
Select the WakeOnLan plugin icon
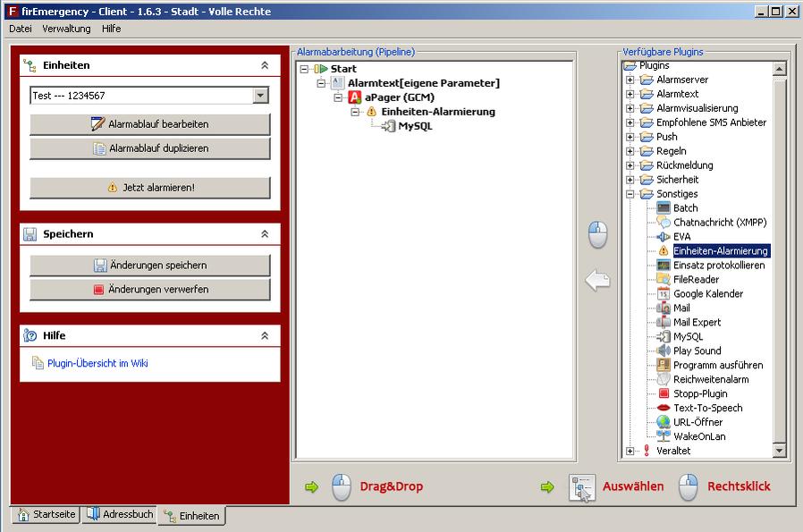click(x=664, y=437)
